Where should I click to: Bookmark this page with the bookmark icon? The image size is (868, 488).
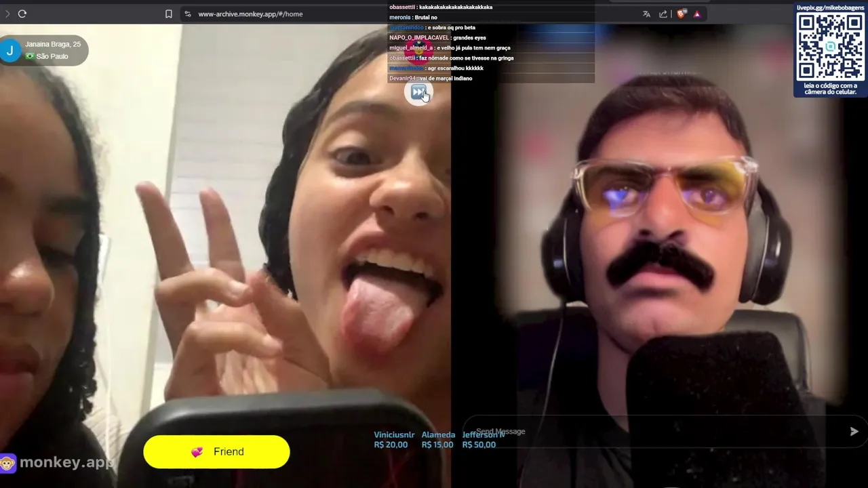169,14
